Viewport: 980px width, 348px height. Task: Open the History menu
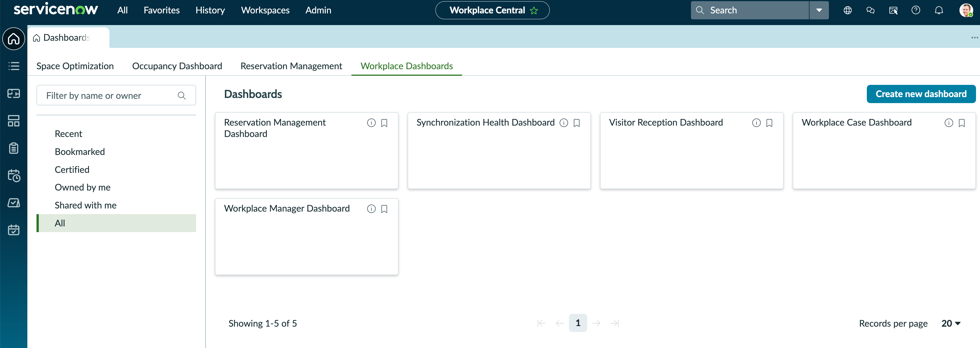[x=210, y=10]
